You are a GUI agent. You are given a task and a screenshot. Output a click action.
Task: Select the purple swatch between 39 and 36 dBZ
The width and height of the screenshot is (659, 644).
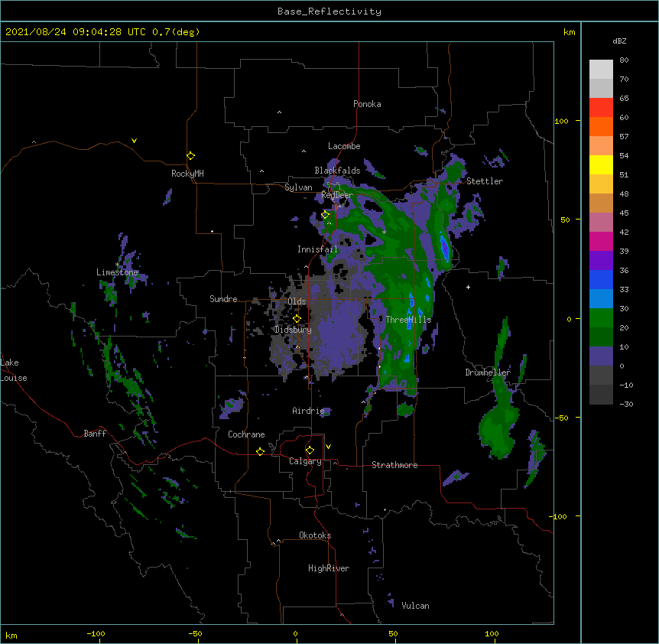click(601, 260)
